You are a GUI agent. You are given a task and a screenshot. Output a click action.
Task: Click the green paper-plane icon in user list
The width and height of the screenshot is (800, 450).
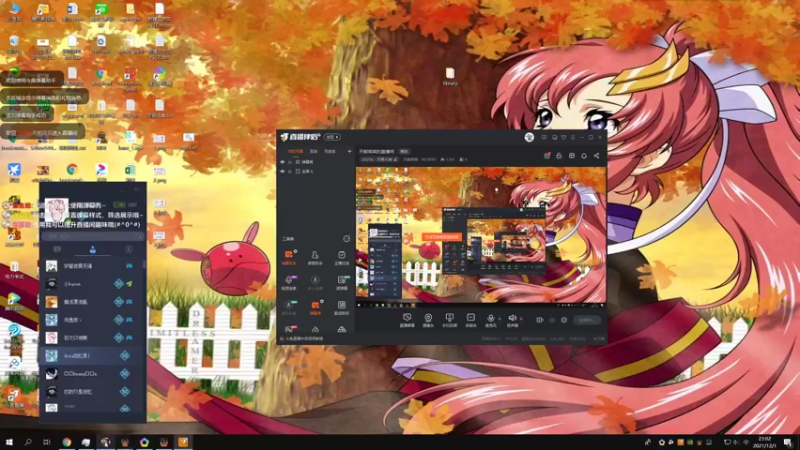[129, 284]
